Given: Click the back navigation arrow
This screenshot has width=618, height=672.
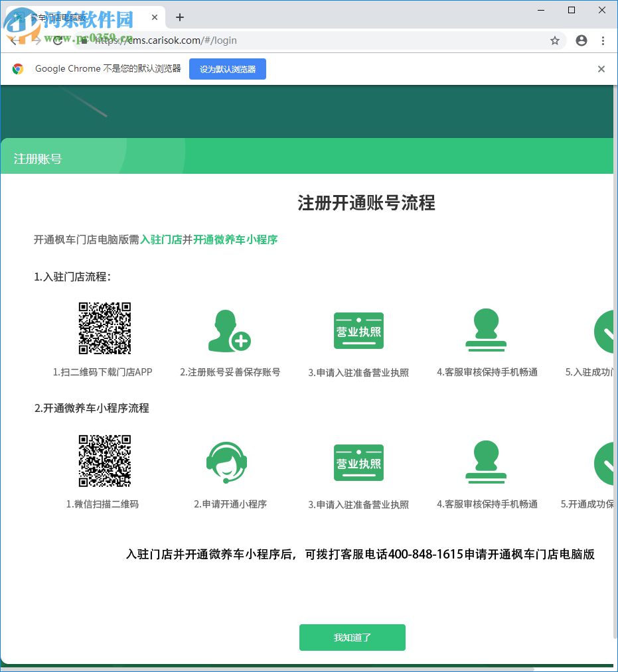Looking at the screenshot, I should tap(13, 40).
